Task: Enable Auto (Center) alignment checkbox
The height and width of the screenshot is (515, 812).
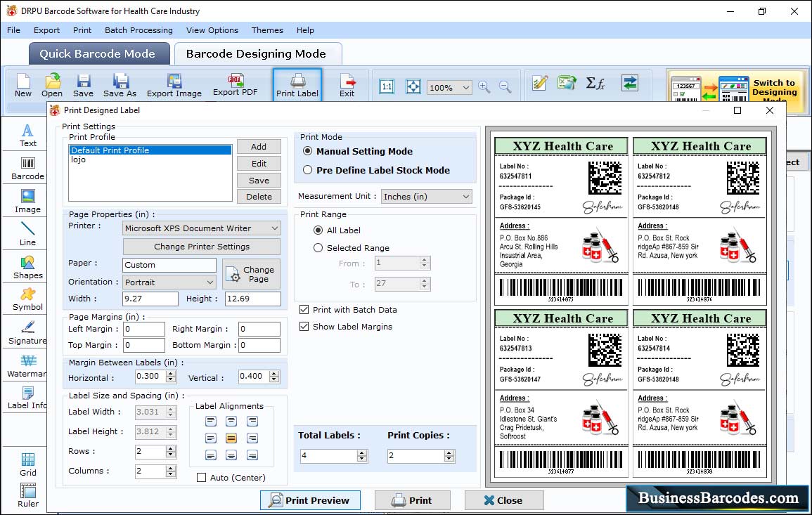Action: (x=202, y=478)
